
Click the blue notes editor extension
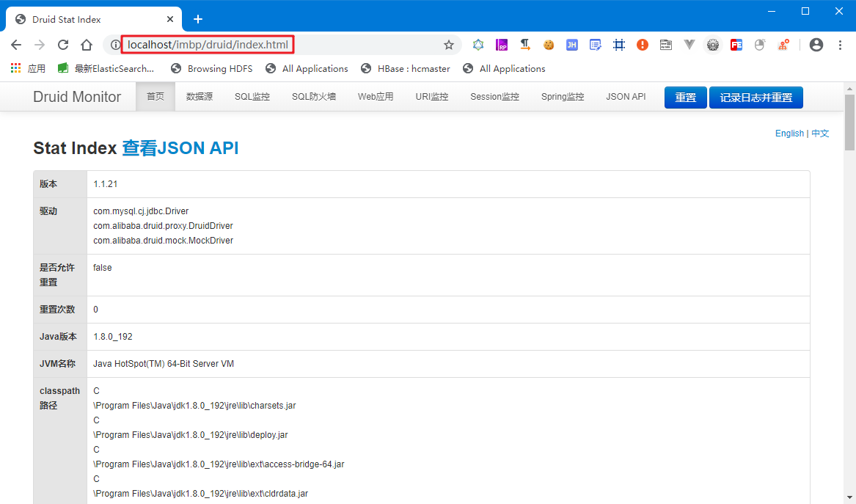coord(596,45)
